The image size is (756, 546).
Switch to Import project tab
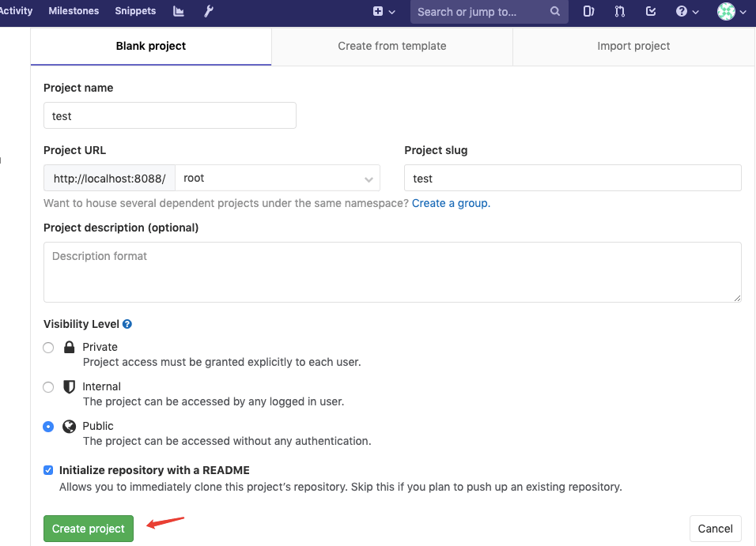[633, 46]
